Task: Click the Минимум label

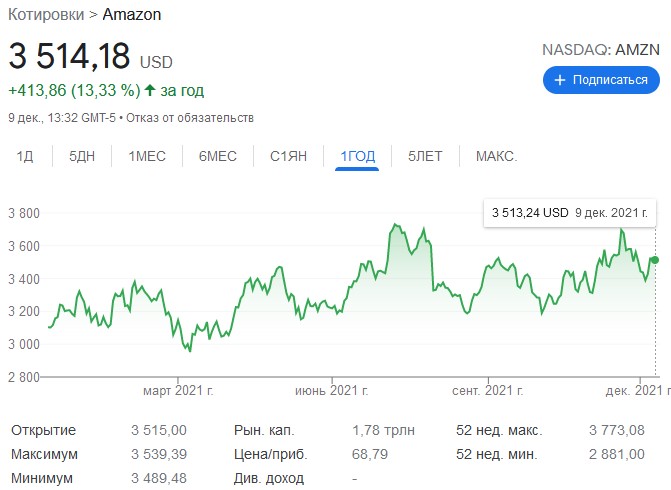Action: coord(42,478)
